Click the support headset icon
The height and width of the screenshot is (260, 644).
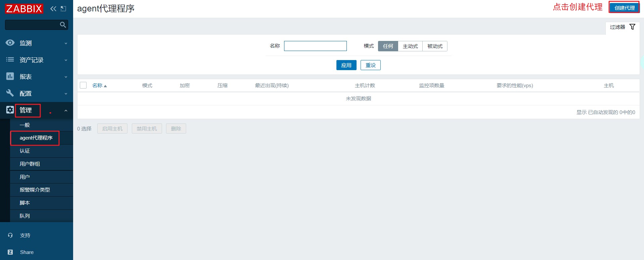(10, 236)
